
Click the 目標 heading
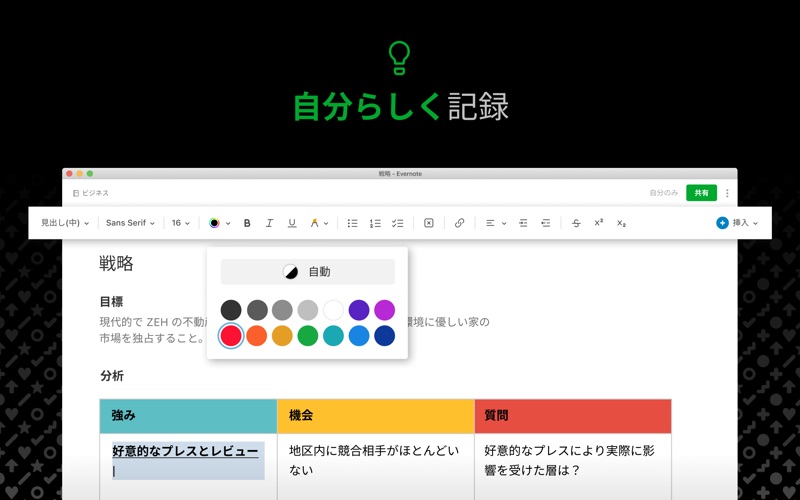tap(111, 302)
